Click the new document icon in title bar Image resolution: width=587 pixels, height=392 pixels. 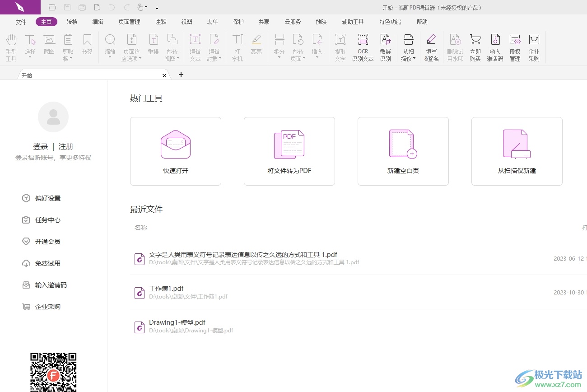(x=97, y=7)
